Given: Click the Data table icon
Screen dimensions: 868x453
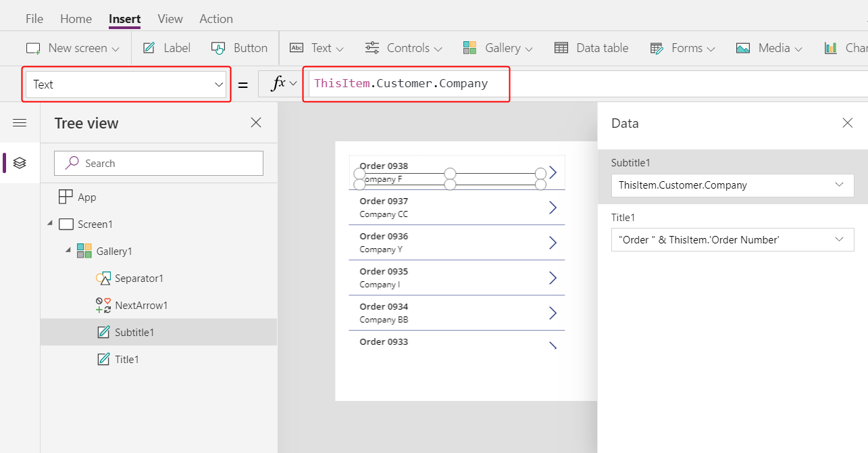Looking at the screenshot, I should [x=561, y=48].
